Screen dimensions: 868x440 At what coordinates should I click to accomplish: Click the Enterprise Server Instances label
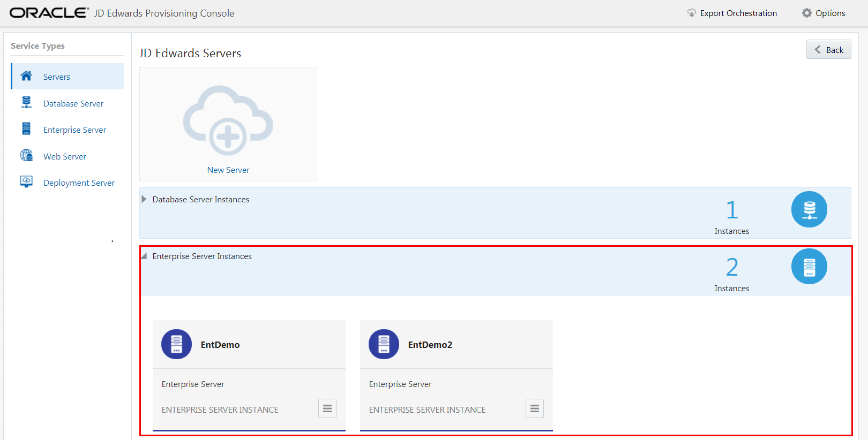tap(202, 256)
